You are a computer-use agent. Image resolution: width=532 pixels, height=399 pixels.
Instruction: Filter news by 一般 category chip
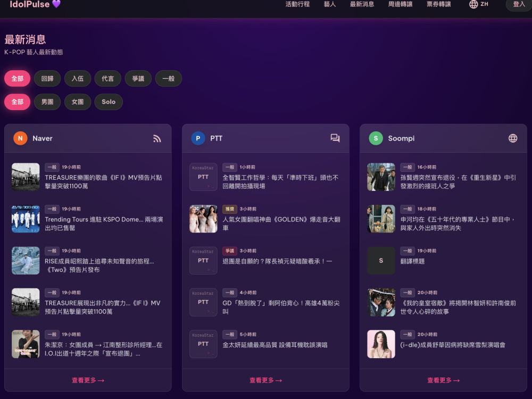168,79
